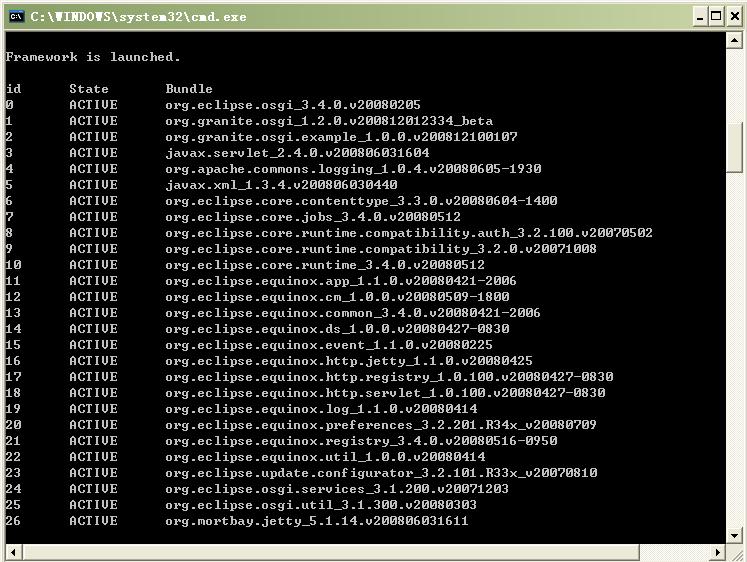Viewport: 747px width, 562px height.
Task: Click the horizontal scrollbar thumb
Action: pyautogui.click(x=331, y=552)
